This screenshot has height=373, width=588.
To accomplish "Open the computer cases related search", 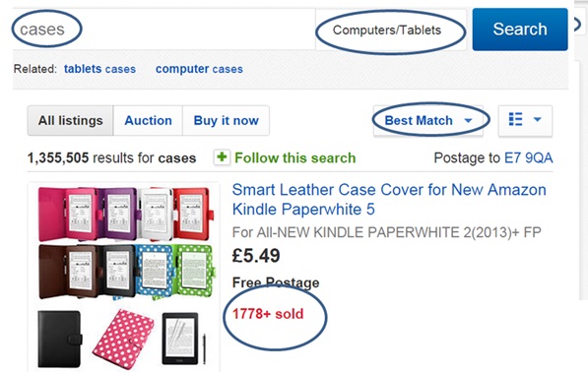I will pos(199,69).
